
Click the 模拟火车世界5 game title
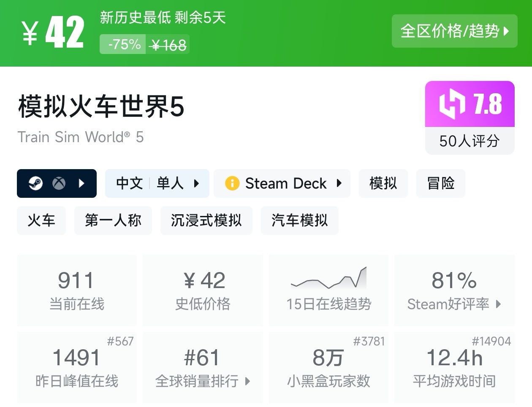coord(101,106)
